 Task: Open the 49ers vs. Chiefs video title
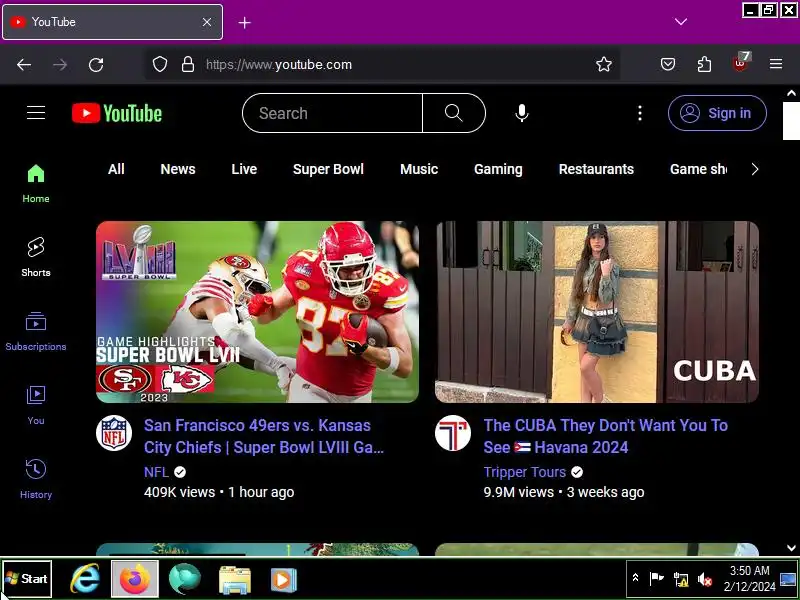[264, 436]
